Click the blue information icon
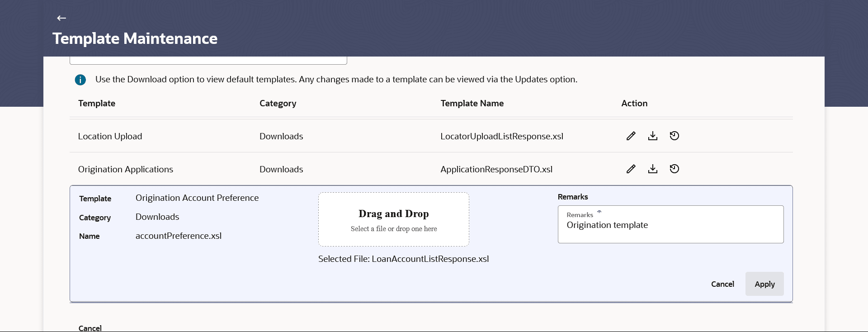The image size is (868, 332). pyautogui.click(x=80, y=80)
